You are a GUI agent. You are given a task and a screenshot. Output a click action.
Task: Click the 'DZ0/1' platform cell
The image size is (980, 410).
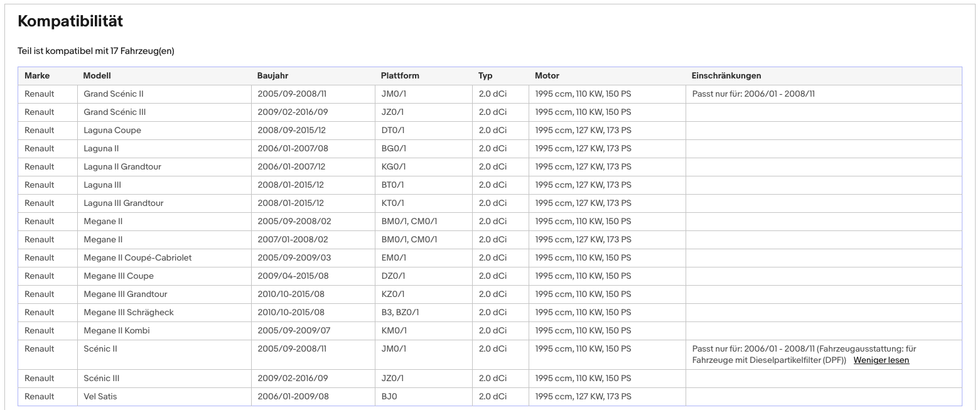point(424,276)
